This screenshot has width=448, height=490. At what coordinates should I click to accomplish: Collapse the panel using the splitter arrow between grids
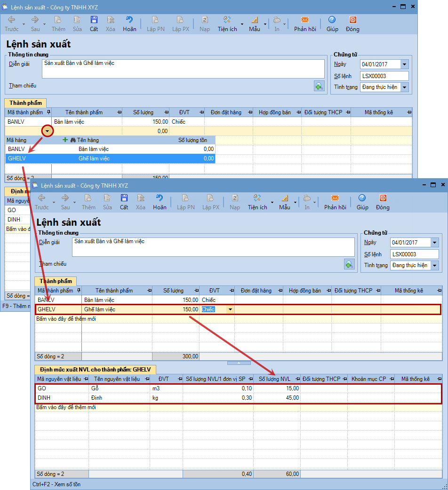coord(239,363)
